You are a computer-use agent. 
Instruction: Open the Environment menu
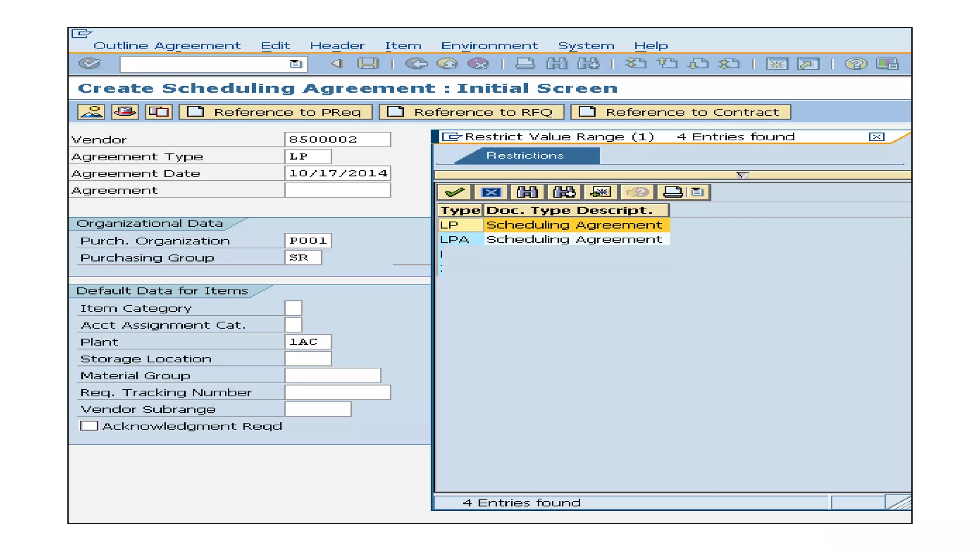click(489, 46)
